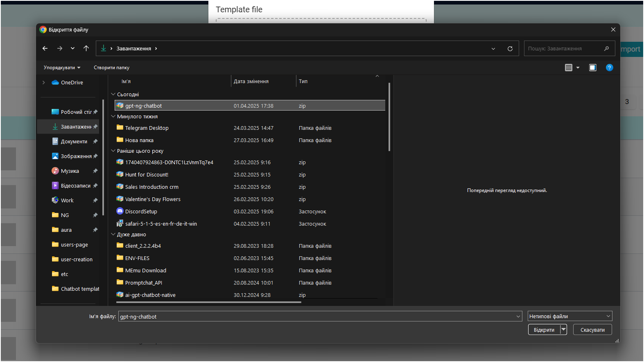
Task: Collapse the Раніше цього року group
Action: [x=113, y=151]
